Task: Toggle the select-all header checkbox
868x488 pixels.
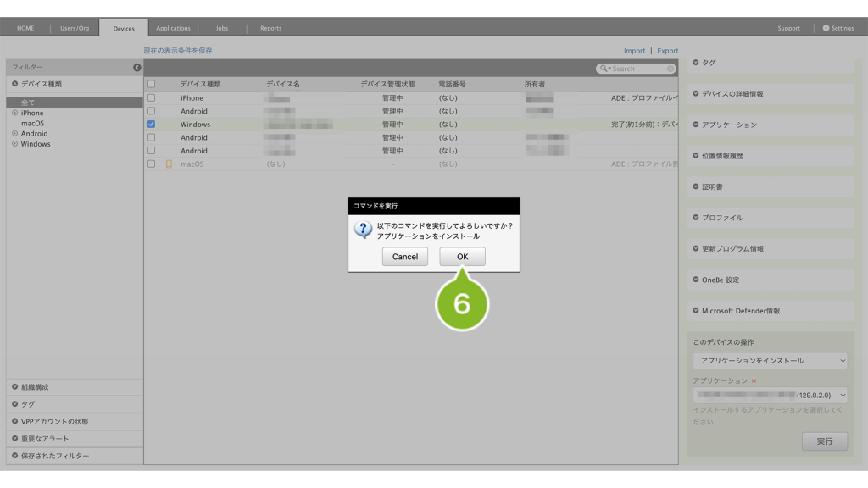Action: click(152, 85)
